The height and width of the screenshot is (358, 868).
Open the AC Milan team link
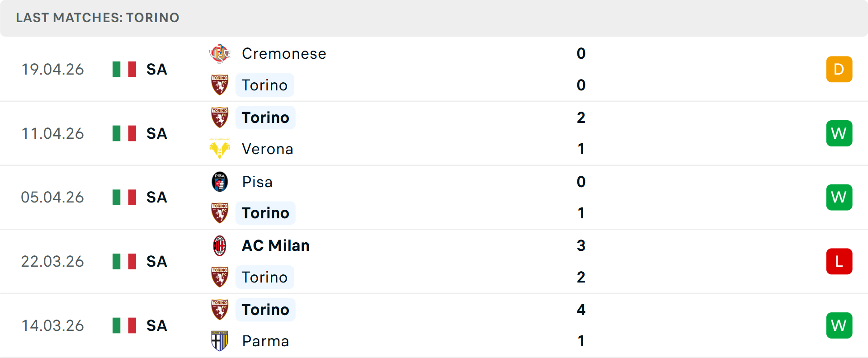[x=276, y=246]
